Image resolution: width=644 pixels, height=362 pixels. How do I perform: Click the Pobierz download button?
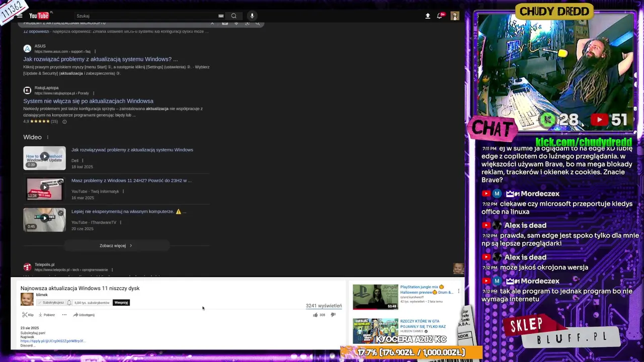coord(46,315)
